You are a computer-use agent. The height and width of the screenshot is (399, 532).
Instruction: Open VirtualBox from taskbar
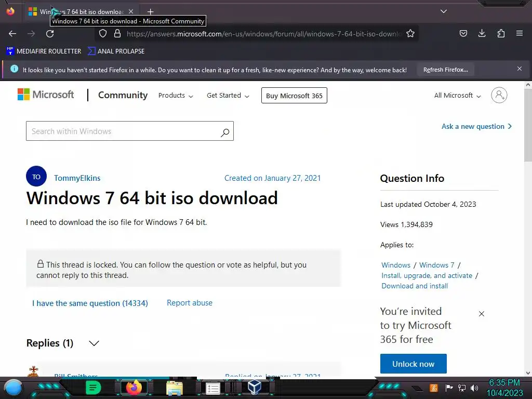(254, 387)
